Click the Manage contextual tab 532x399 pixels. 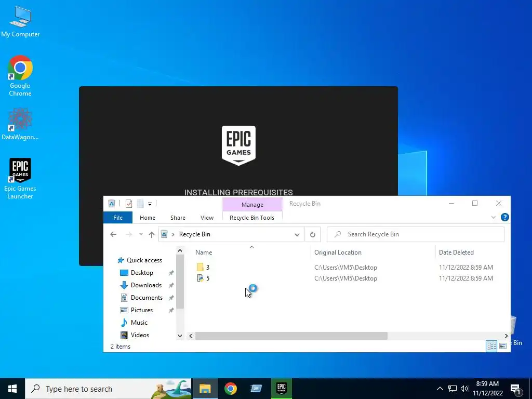coord(252,205)
